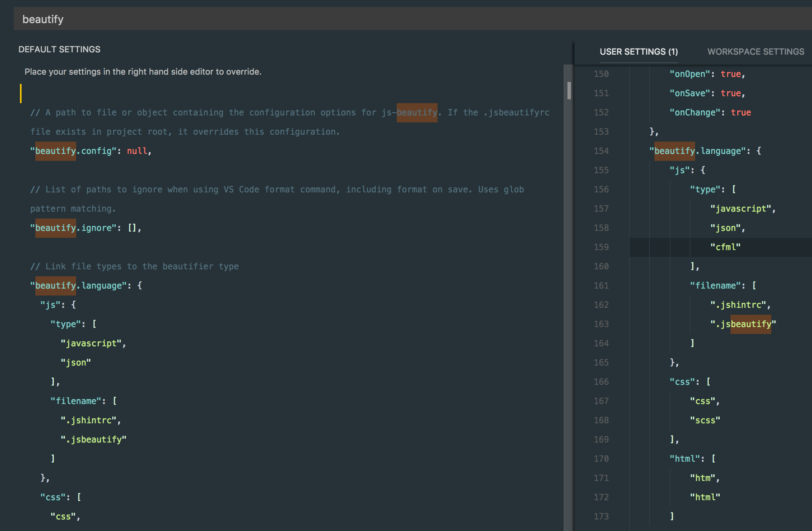Click "beautify.language" key on line 154
Screen dimensions: 812x531
pos(697,151)
